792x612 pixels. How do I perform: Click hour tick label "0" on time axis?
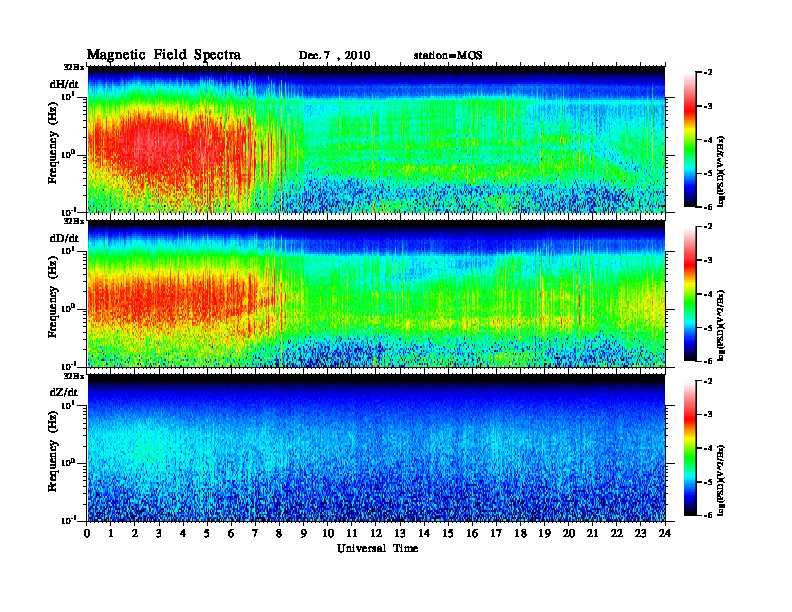coord(87,533)
